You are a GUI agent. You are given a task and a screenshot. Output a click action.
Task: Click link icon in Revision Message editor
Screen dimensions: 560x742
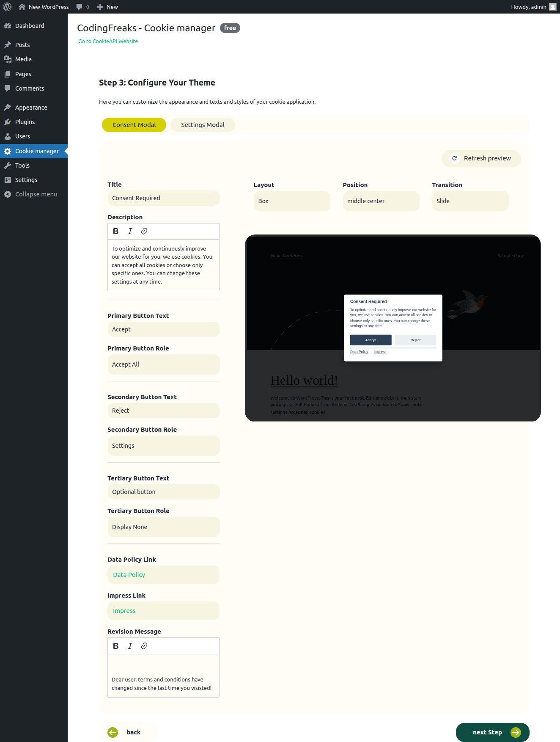144,646
